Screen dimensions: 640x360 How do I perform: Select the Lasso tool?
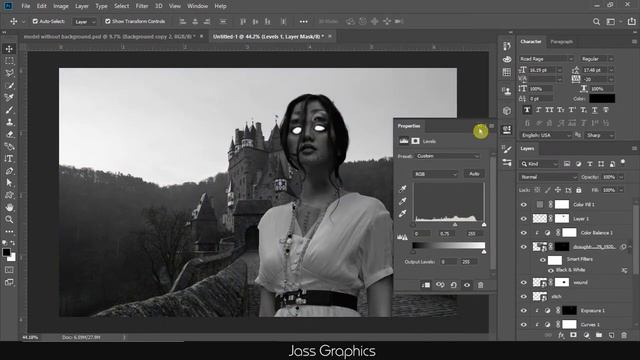click(9, 73)
